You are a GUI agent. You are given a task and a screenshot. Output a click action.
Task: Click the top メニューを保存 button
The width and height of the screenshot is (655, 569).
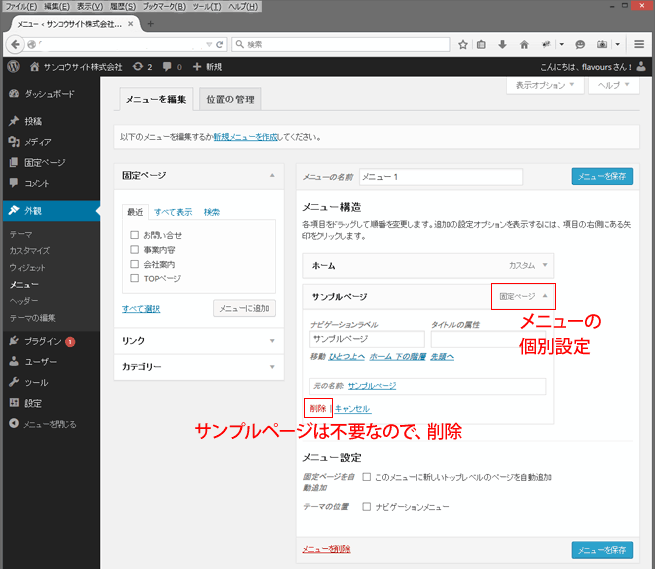tap(602, 176)
